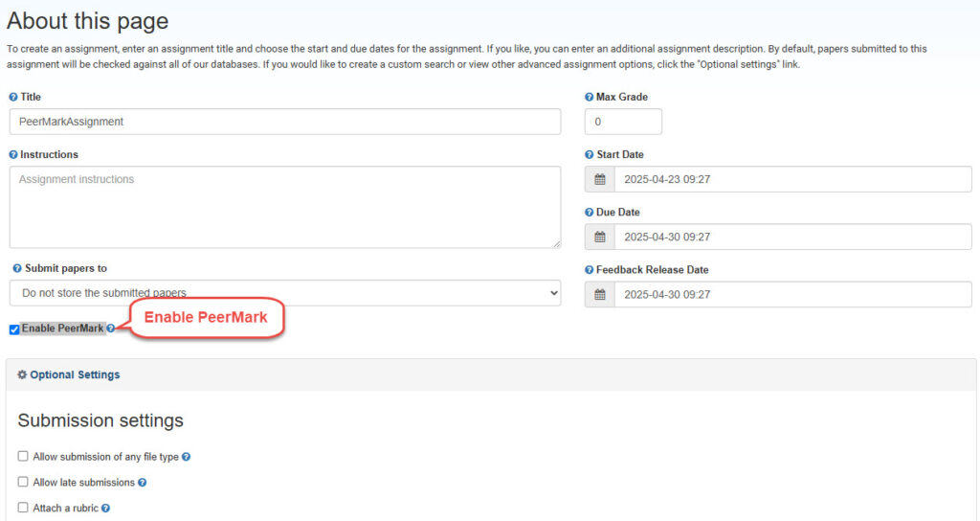Click the Feedback Release Date value field
The image size is (980, 521).
[x=792, y=295]
